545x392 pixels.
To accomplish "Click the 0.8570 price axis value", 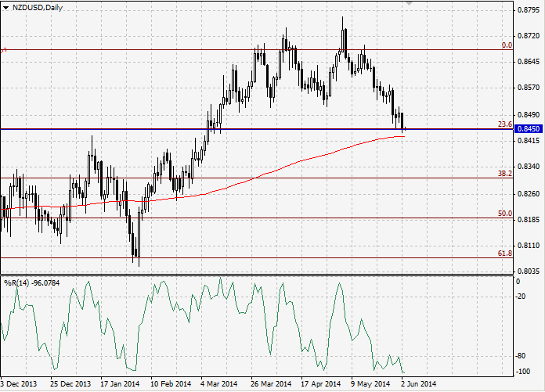I will [529, 88].
